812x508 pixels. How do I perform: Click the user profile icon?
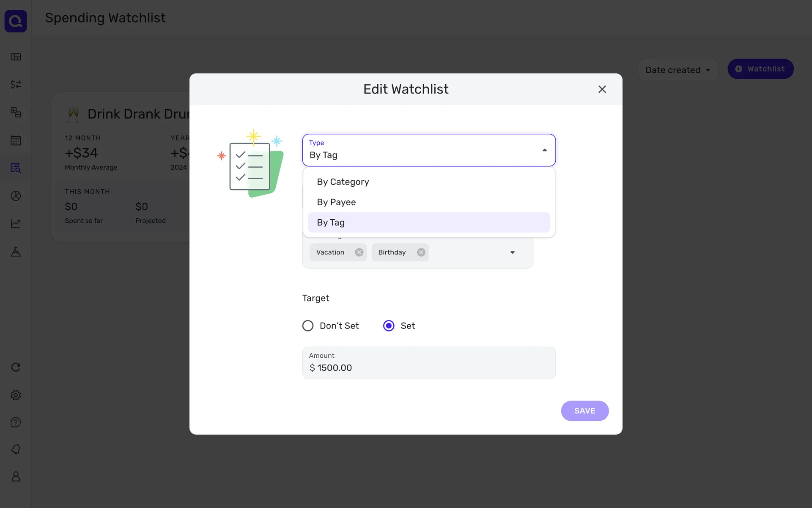click(x=16, y=477)
